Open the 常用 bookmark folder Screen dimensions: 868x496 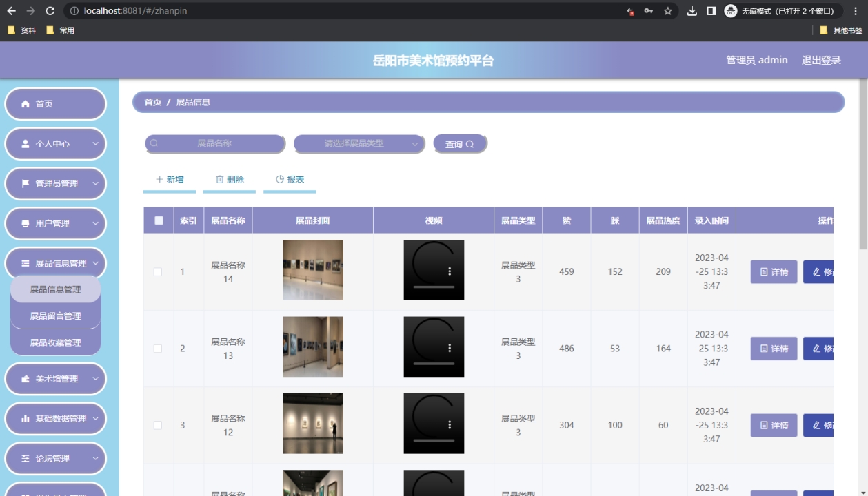[x=60, y=30]
